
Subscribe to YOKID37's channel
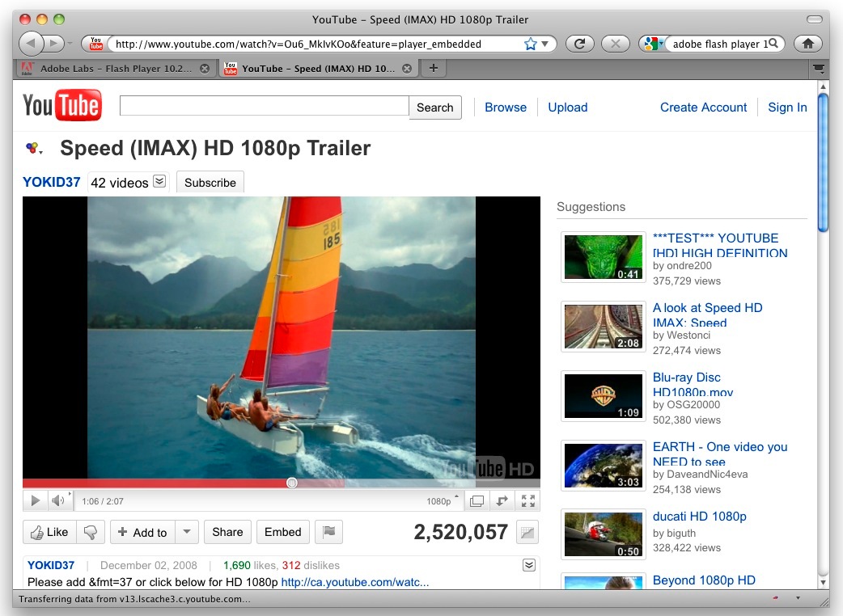[x=210, y=182]
